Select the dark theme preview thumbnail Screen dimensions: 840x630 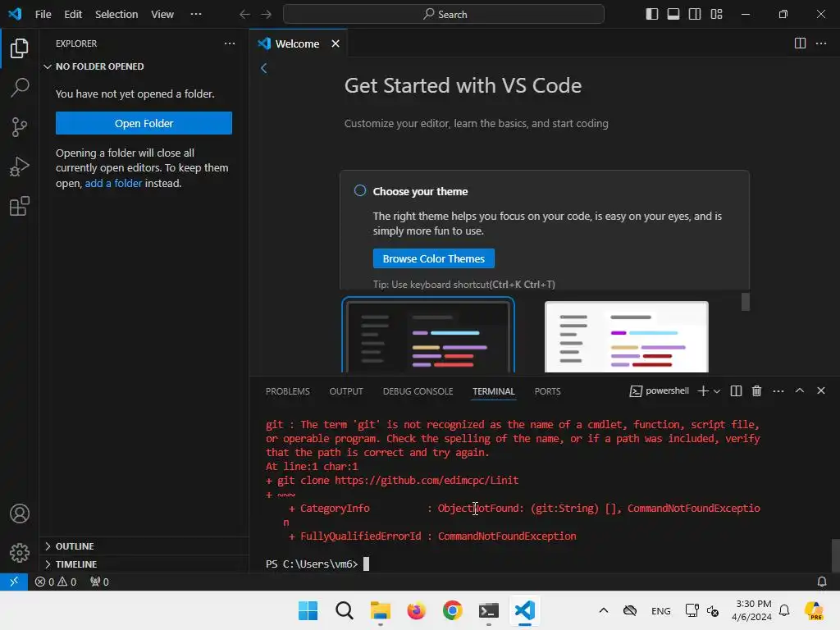click(428, 336)
